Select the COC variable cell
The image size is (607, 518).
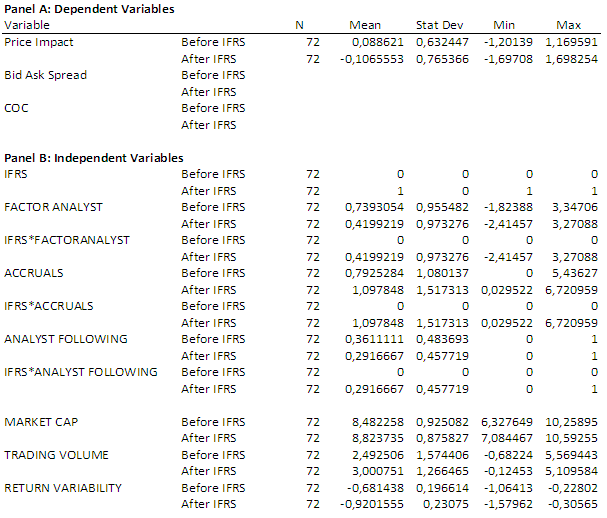pos(16,108)
